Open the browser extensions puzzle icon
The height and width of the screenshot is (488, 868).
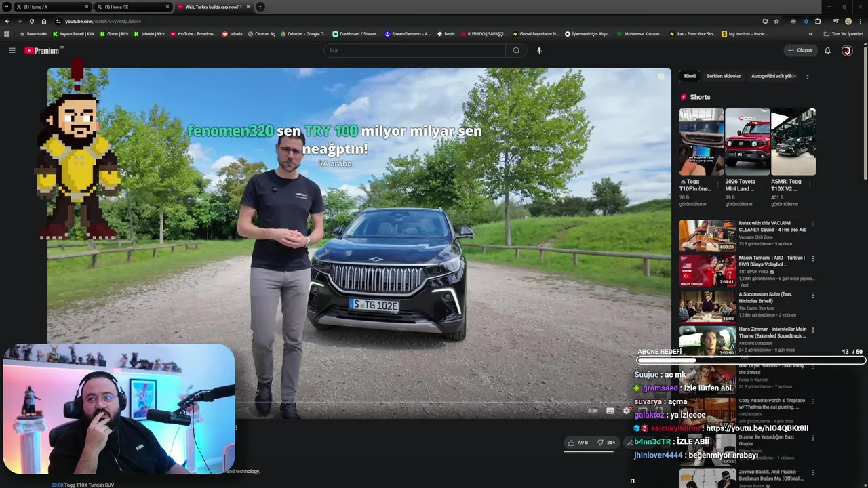[818, 21]
